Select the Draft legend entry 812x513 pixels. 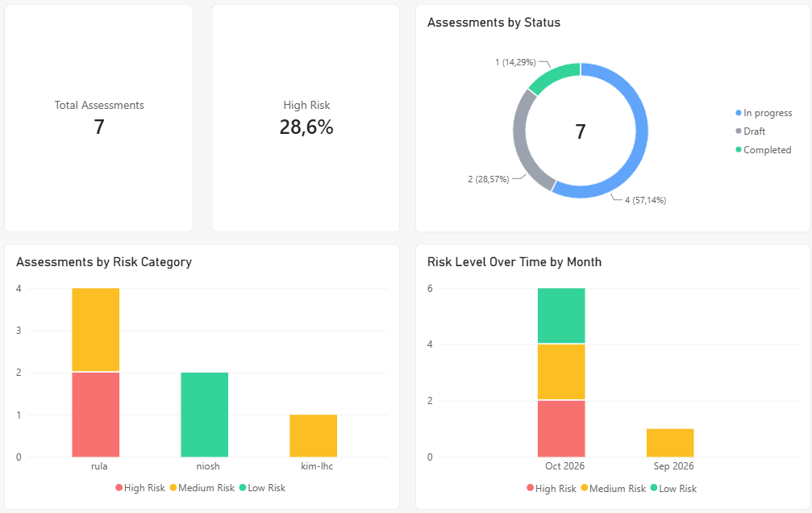point(751,131)
